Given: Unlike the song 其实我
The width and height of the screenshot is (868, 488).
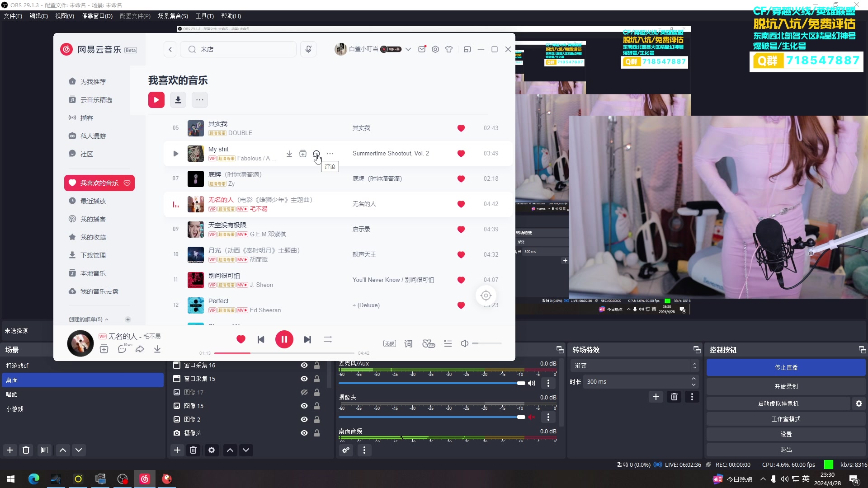Looking at the screenshot, I should click(461, 128).
